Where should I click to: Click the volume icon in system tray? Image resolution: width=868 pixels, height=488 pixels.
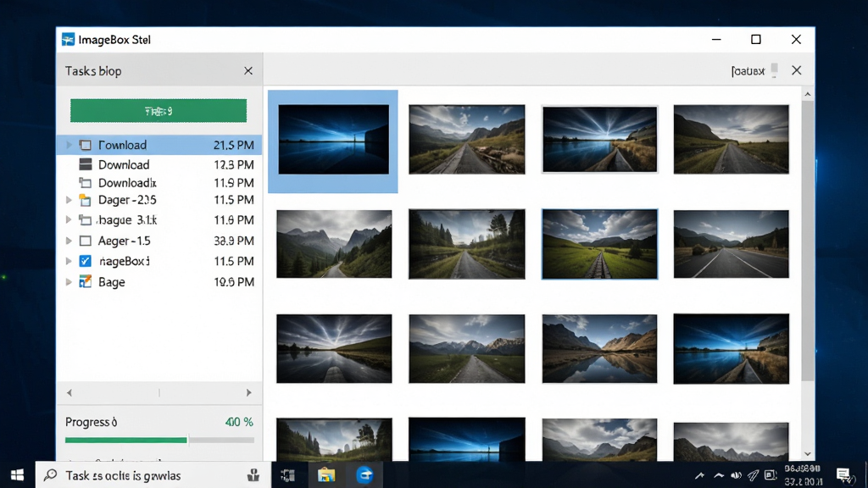tap(736, 475)
